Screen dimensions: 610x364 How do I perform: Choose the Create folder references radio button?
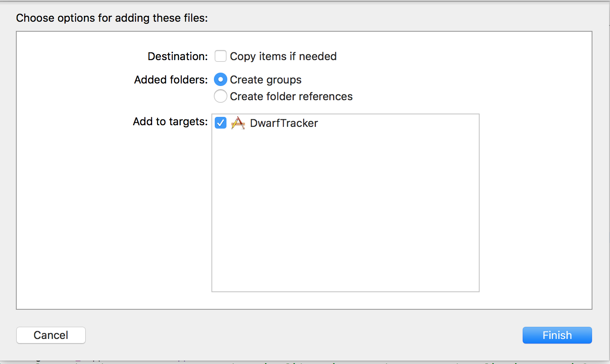(221, 96)
